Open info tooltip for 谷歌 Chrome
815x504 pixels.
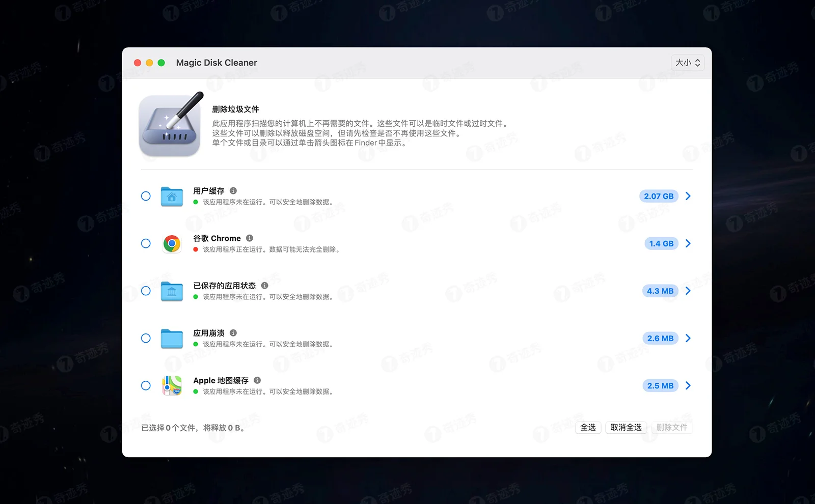click(249, 238)
